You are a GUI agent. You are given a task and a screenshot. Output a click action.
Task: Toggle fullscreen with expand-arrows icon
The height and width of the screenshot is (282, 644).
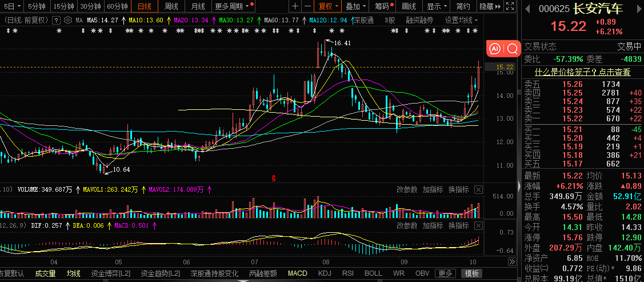510,6
